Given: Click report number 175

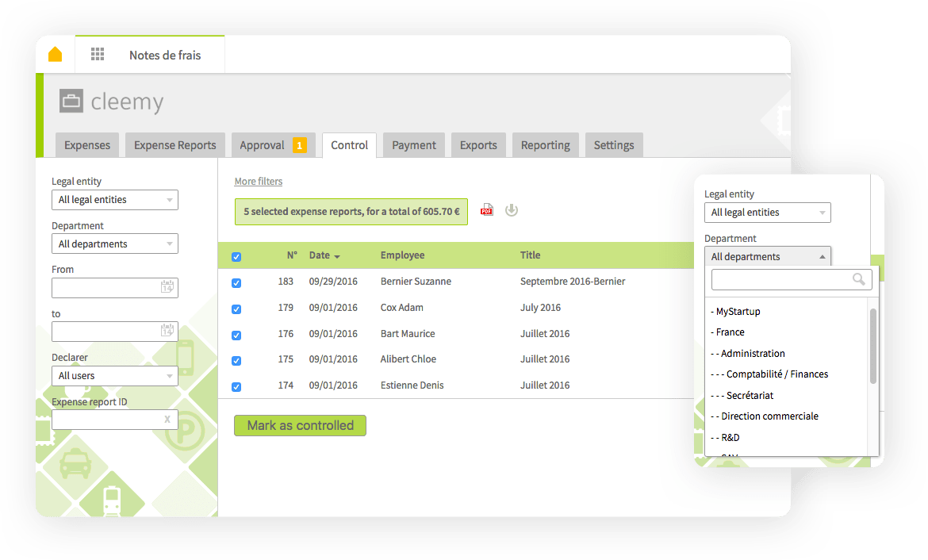Looking at the screenshot, I should (286, 359).
